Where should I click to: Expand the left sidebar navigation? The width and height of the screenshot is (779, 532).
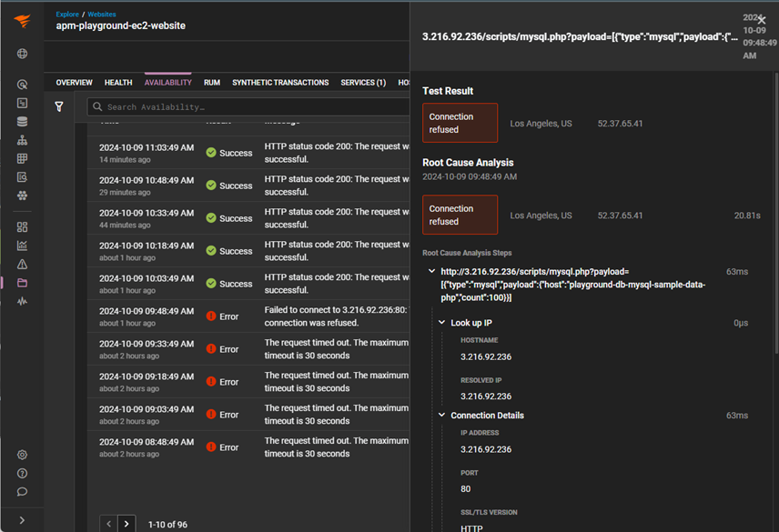(x=22, y=520)
